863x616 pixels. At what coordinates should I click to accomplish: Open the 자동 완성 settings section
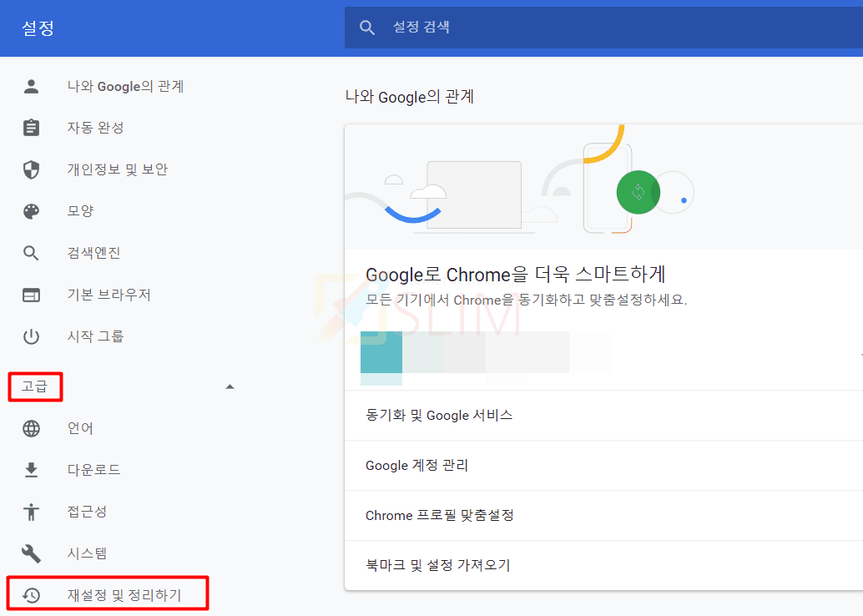pyautogui.click(x=95, y=128)
